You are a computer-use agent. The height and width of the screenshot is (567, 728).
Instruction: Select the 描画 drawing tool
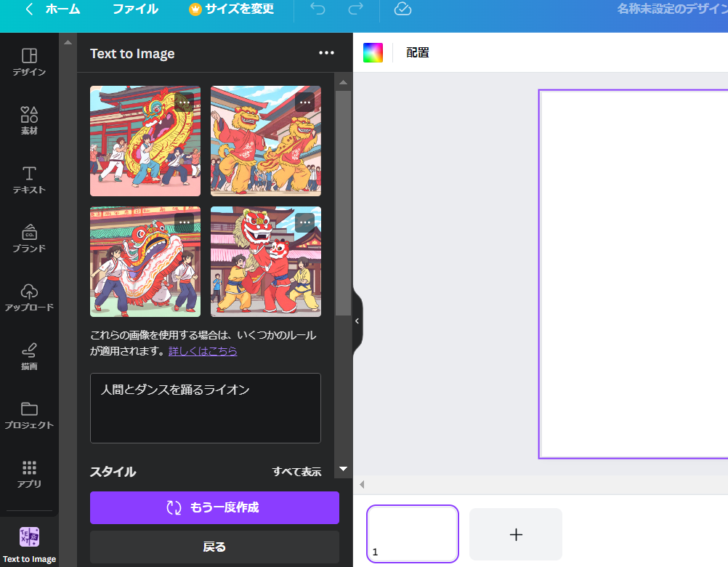pos(29,356)
